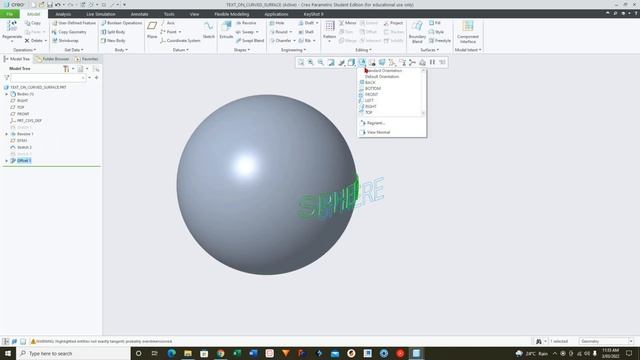640x360 pixels.
Task: Create a Coordinate System
Action: pyautogui.click(x=180, y=40)
